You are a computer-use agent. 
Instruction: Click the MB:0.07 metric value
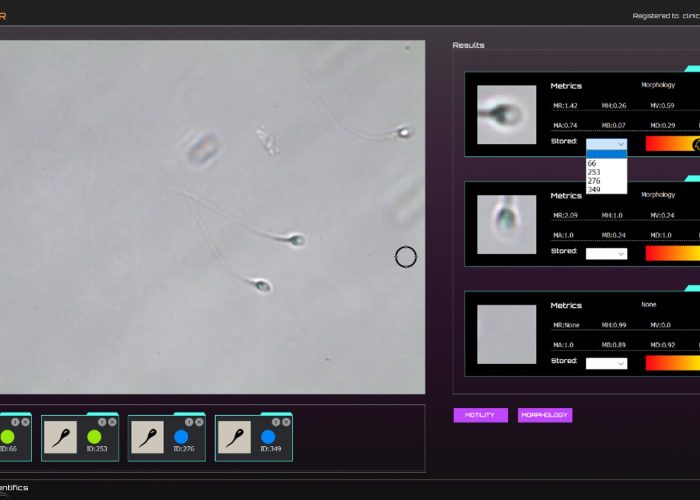[x=613, y=125]
